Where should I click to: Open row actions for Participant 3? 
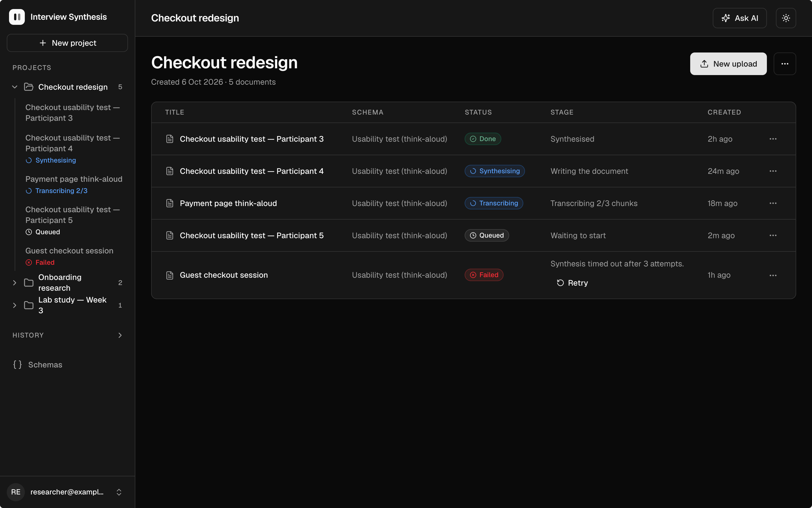[773, 139]
